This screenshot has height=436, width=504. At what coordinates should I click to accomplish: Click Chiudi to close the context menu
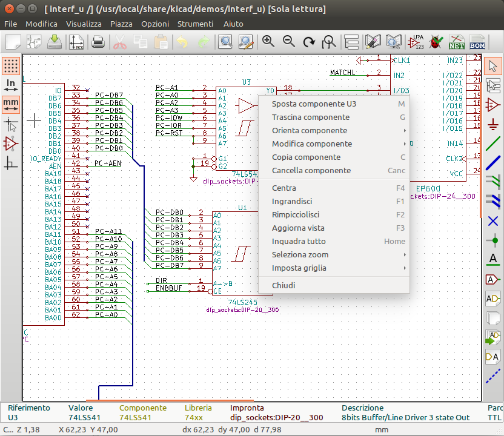coord(283,285)
